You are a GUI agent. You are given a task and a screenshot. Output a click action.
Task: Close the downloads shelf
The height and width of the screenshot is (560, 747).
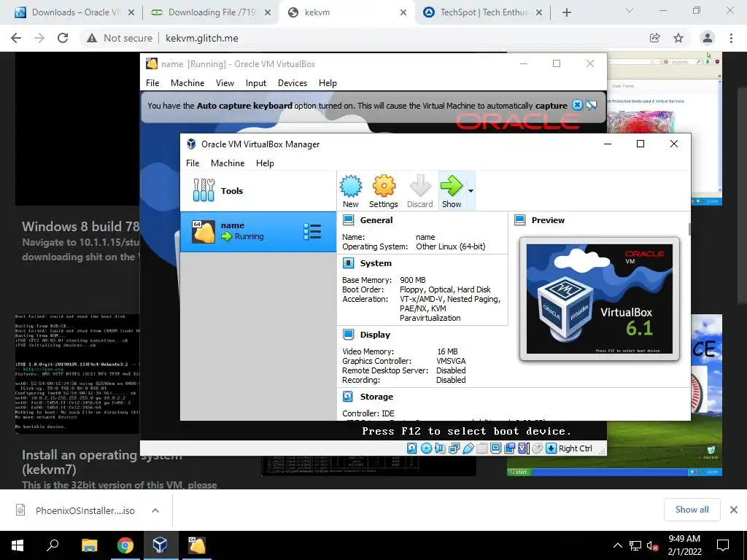[734, 510]
